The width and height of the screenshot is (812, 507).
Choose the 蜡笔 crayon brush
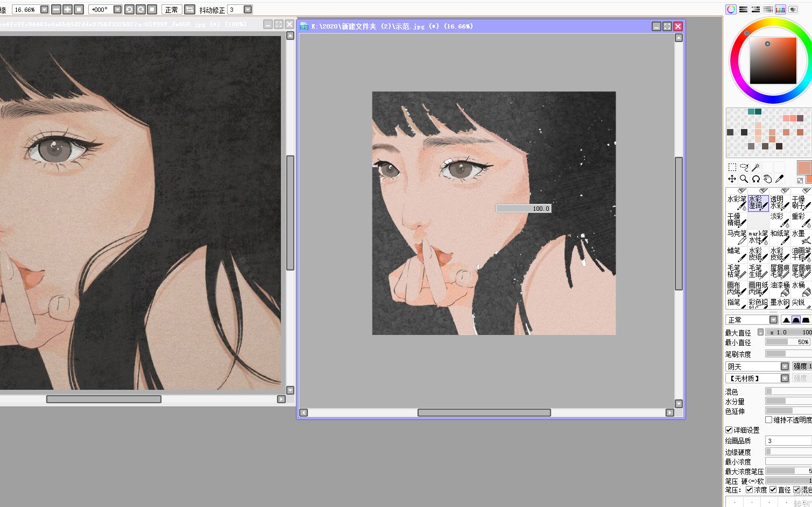click(737, 254)
